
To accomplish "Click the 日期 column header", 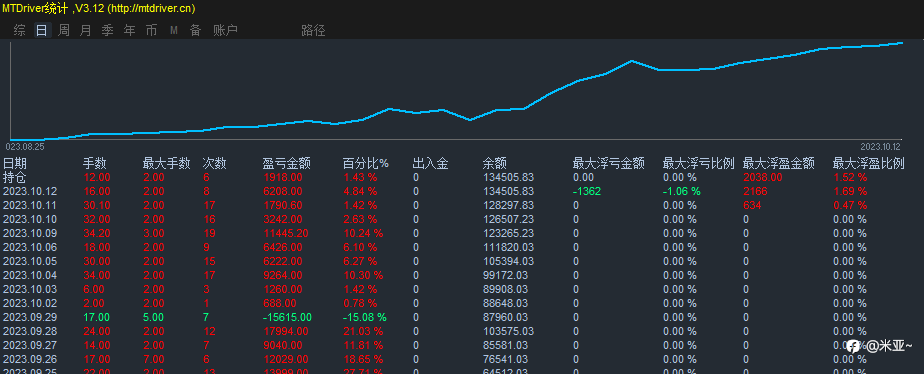I will pyautogui.click(x=15, y=163).
